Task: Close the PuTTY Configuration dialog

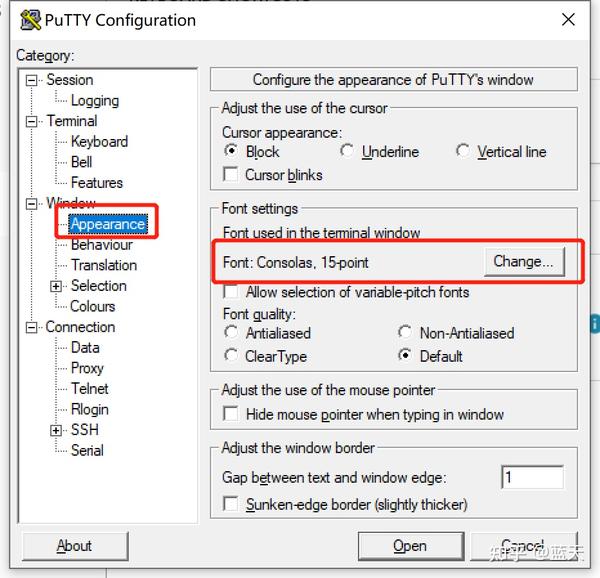Action: (568, 20)
